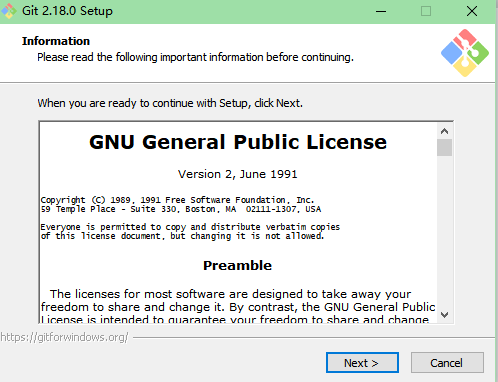The image size is (498, 382).
Task: Click the maximize button in the title bar
Action: coord(426,11)
